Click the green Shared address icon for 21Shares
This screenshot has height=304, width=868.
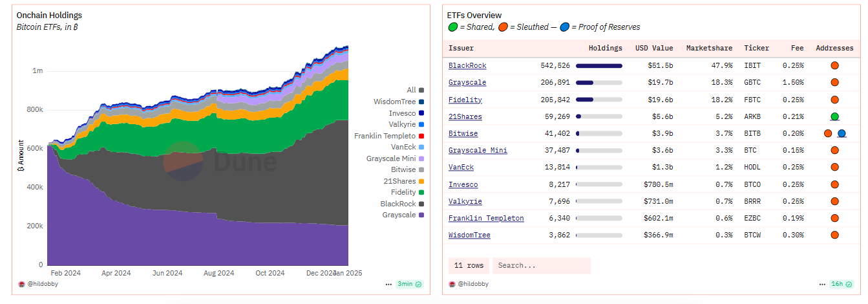834,116
